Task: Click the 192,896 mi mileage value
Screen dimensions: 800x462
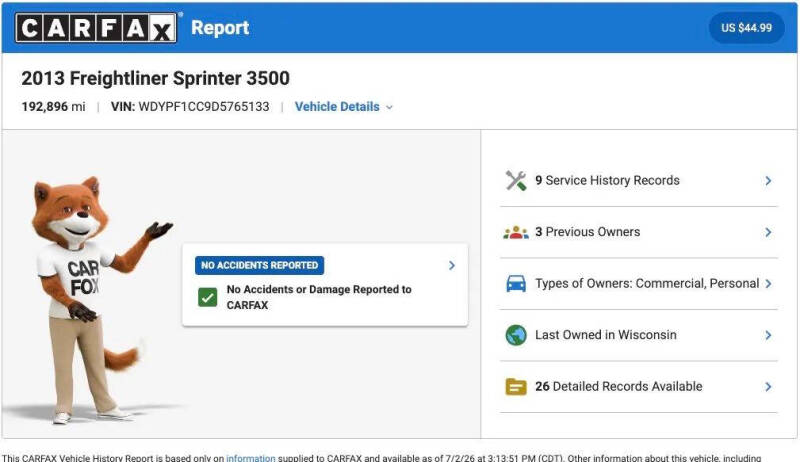Action: [x=53, y=107]
